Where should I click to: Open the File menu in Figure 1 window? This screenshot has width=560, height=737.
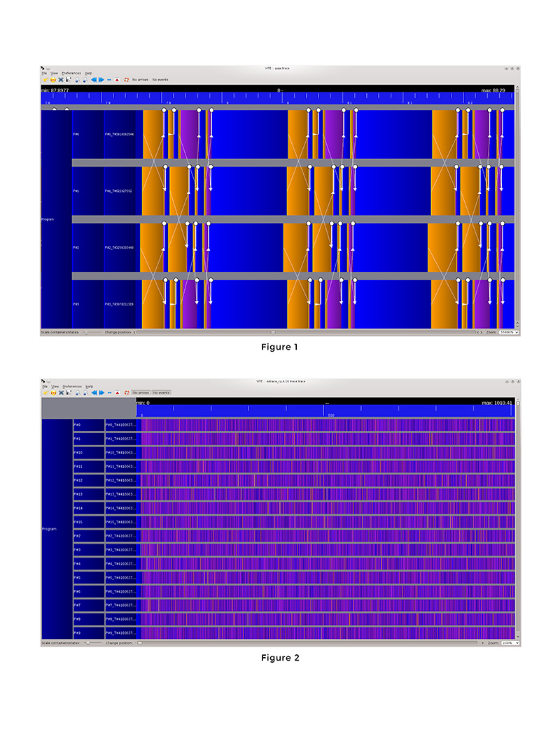[44, 73]
